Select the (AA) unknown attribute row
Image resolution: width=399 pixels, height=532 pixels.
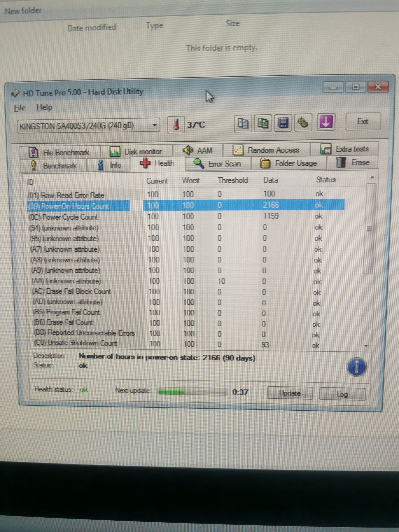tap(186, 281)
